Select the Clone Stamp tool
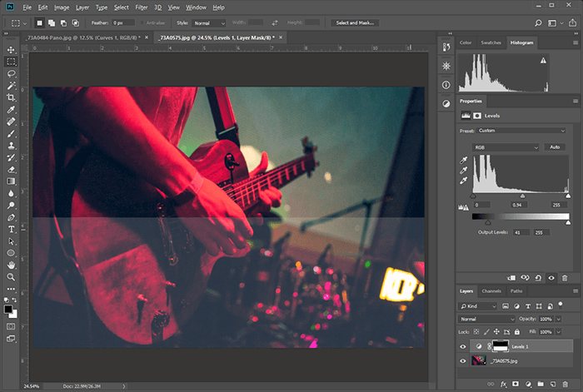The width and height of the screenshot is (583, 392). click(x=11, y=146)
